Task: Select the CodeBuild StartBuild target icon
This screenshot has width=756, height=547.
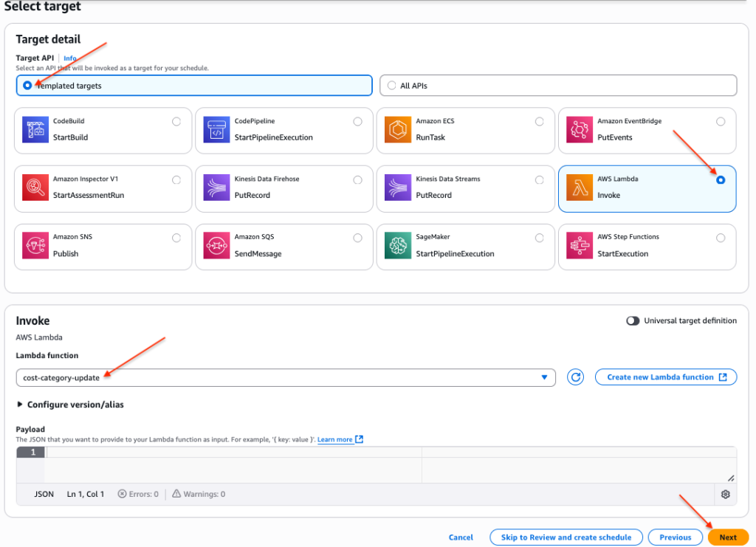Action: pyautogui.click(x=35, y=128)
